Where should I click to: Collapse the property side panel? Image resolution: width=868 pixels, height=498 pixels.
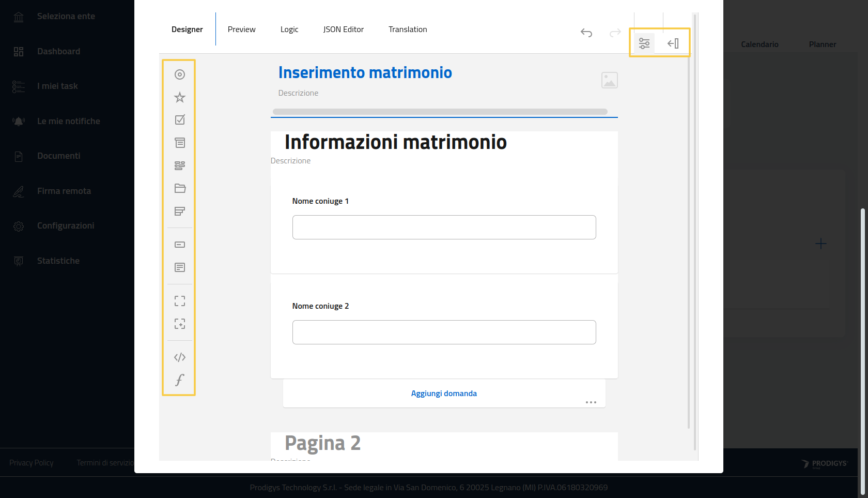click(x=673, y=43)
